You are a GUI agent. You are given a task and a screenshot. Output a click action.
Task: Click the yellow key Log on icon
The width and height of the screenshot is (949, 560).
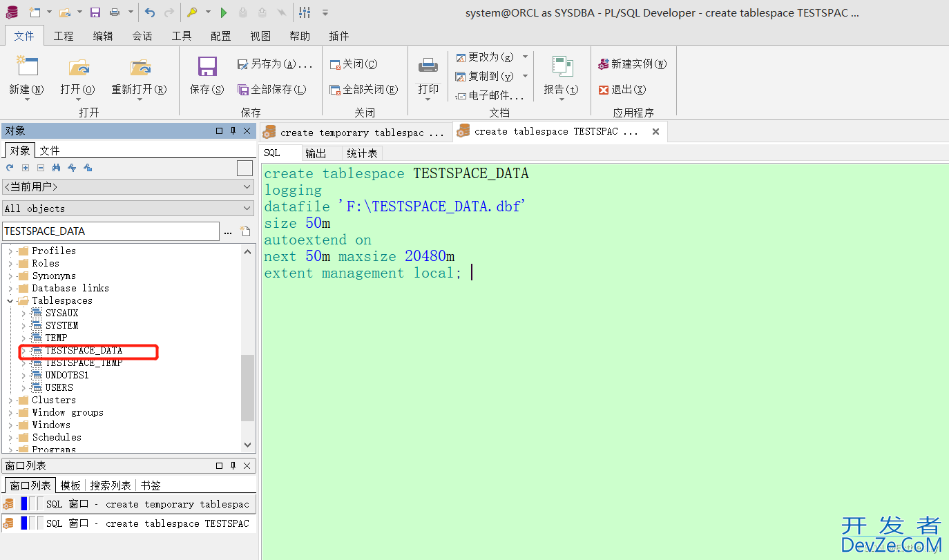pos(193,12)
